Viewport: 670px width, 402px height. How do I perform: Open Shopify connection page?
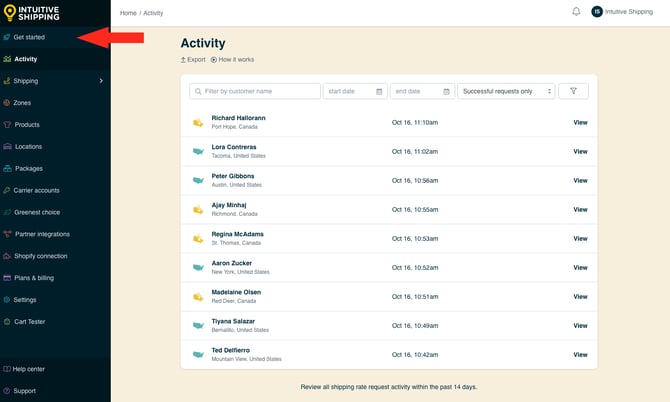tap(41, 256)
